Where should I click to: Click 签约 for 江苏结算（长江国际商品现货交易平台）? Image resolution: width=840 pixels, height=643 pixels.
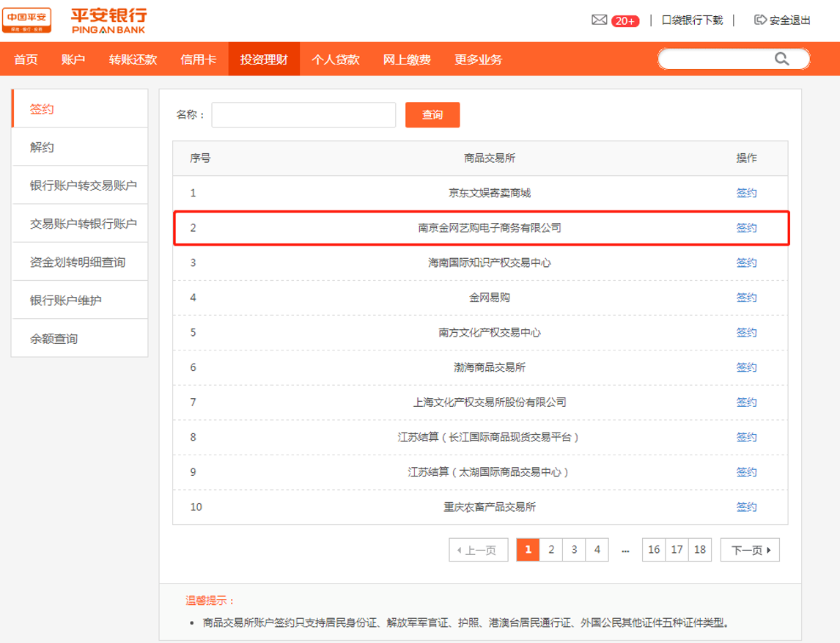(746, 437)
